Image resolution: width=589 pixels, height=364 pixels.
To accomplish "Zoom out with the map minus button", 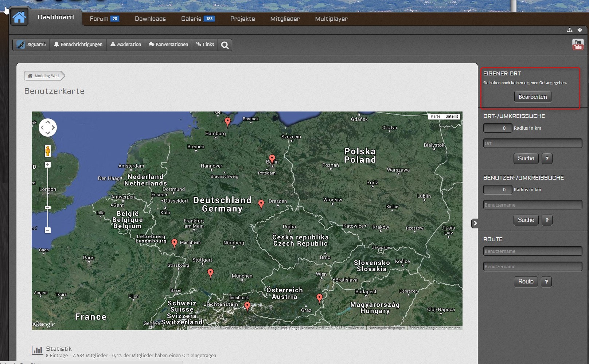I will [48, 230].
